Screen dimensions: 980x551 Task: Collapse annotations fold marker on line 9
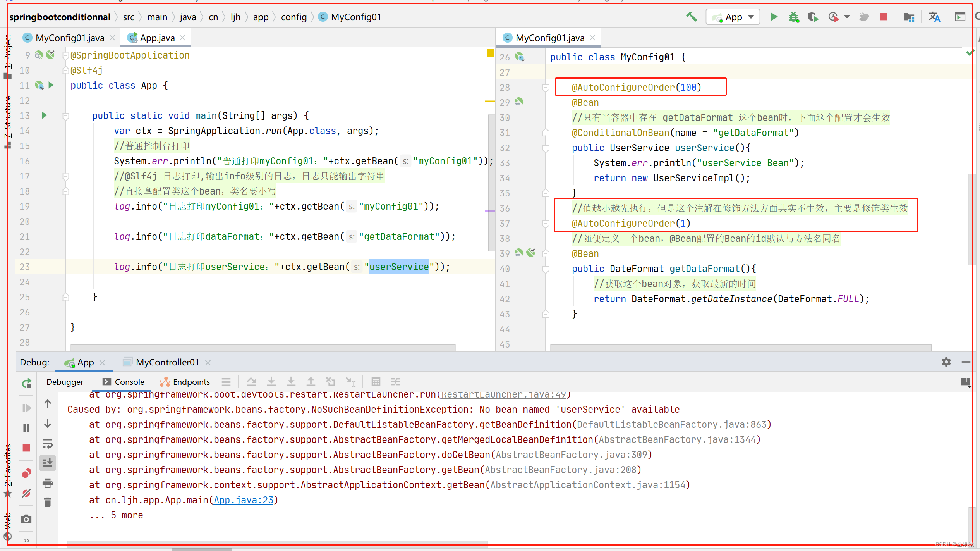click(66, 56)
